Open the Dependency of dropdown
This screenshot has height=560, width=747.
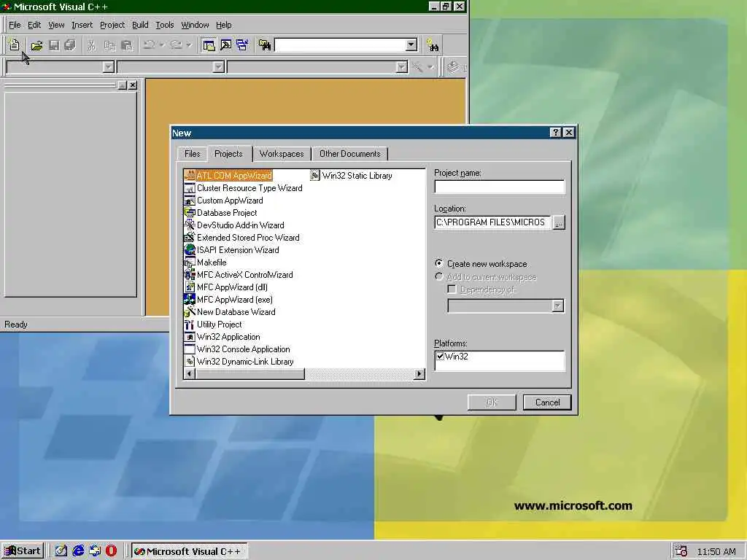(x=557, y=306)
